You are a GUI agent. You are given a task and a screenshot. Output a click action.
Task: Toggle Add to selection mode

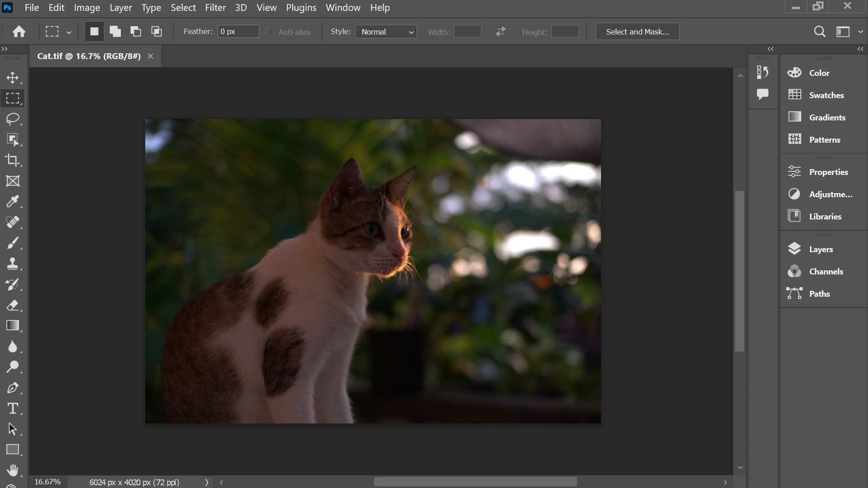(114, 31)
